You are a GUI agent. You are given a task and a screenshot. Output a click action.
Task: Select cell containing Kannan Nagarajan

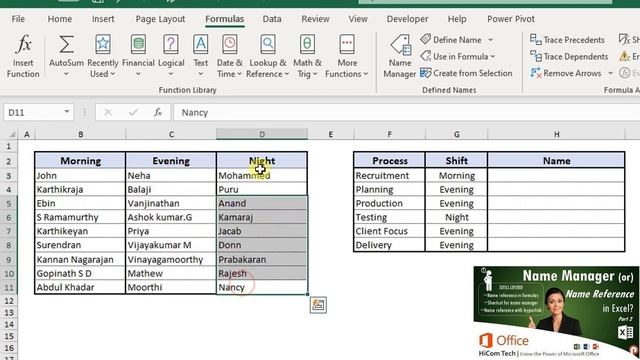point(80,259)
